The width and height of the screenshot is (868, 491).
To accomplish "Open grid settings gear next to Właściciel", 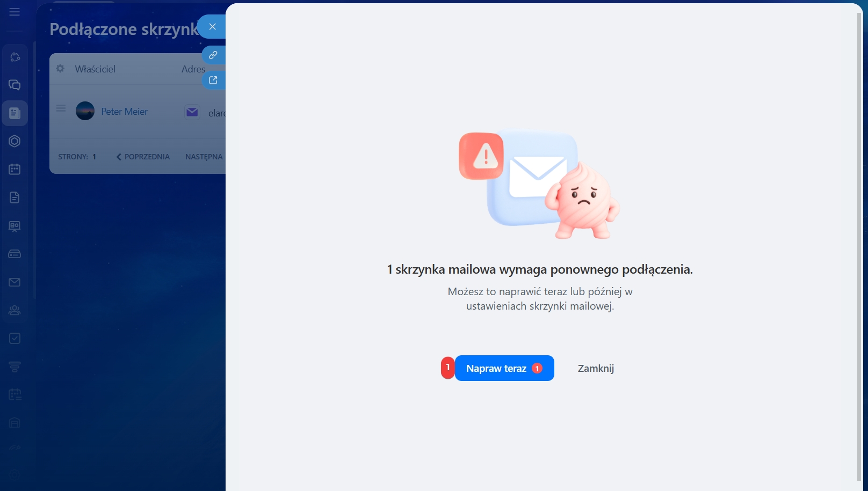I will [x=60, y=69].
